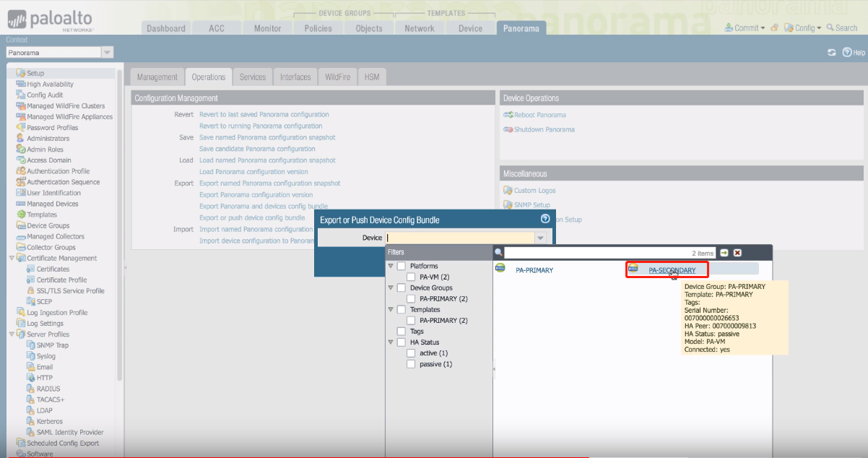Image resolution: width=868 pixels, height=458 pixels.
Task: Check the PA-VM (2) platform filter
Action: (411, 277)
